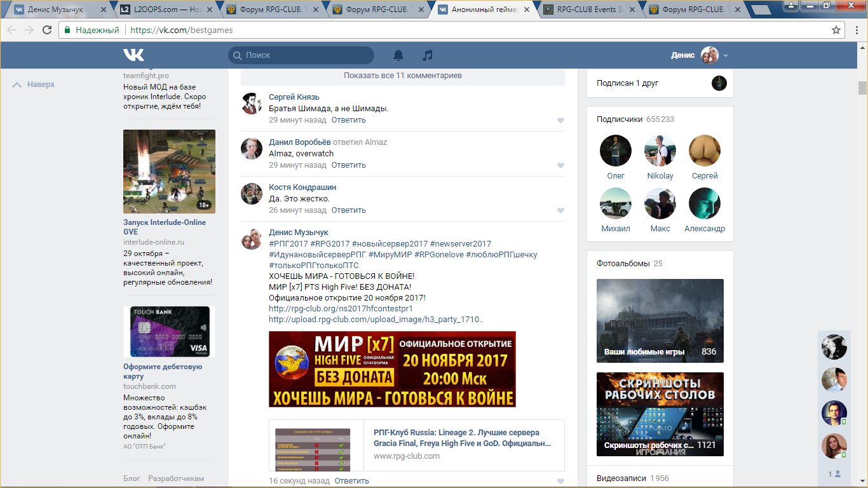Open the VK logo home link
Viewport: 868px width, 488px height.
click(133, 55)
